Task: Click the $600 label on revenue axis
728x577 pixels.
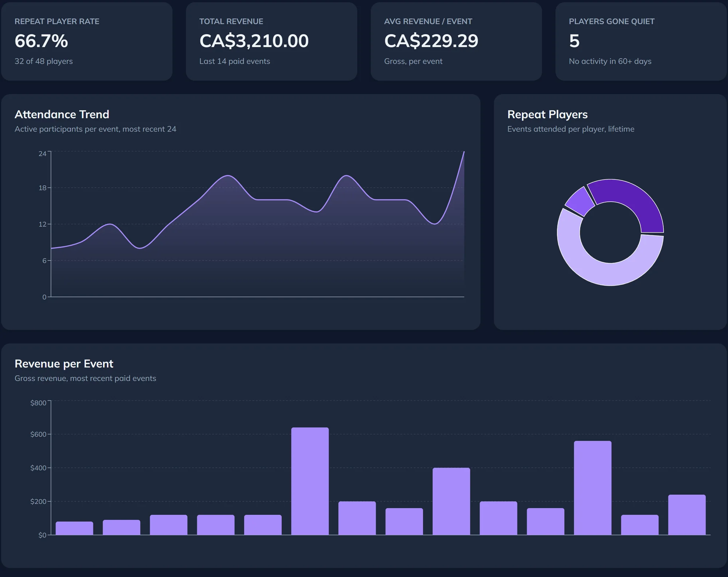Action: [38, 434]
